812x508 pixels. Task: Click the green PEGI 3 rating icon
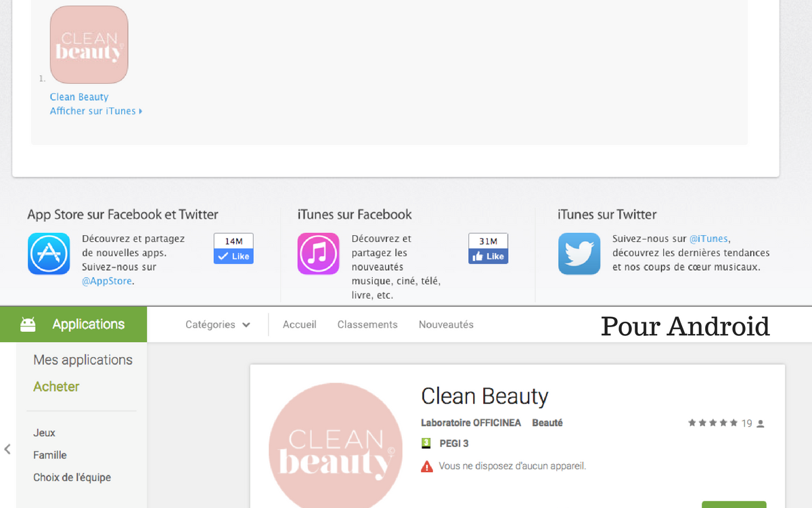[426, 444]
